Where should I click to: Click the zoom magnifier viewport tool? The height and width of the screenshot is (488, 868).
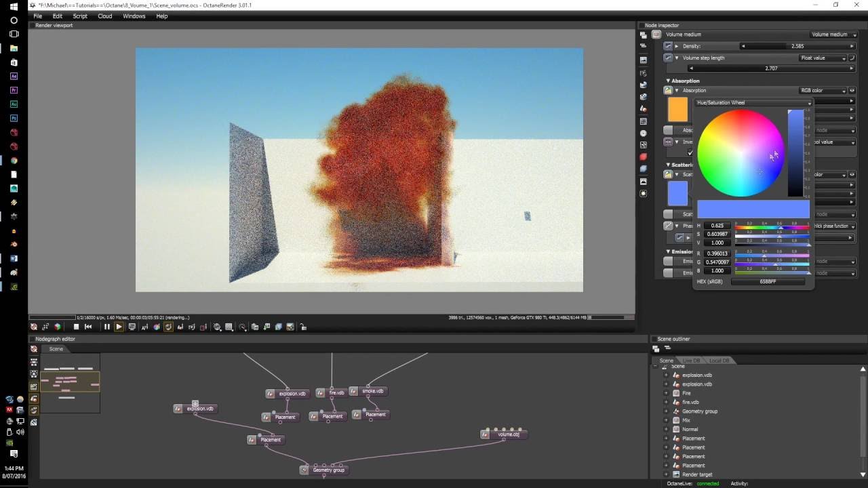click(217, 327)
